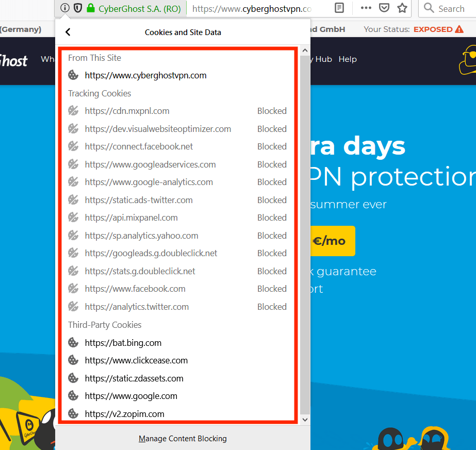Click the URL address field
The width and height of the screenshot is (476, 450).
tap(252, 8)
